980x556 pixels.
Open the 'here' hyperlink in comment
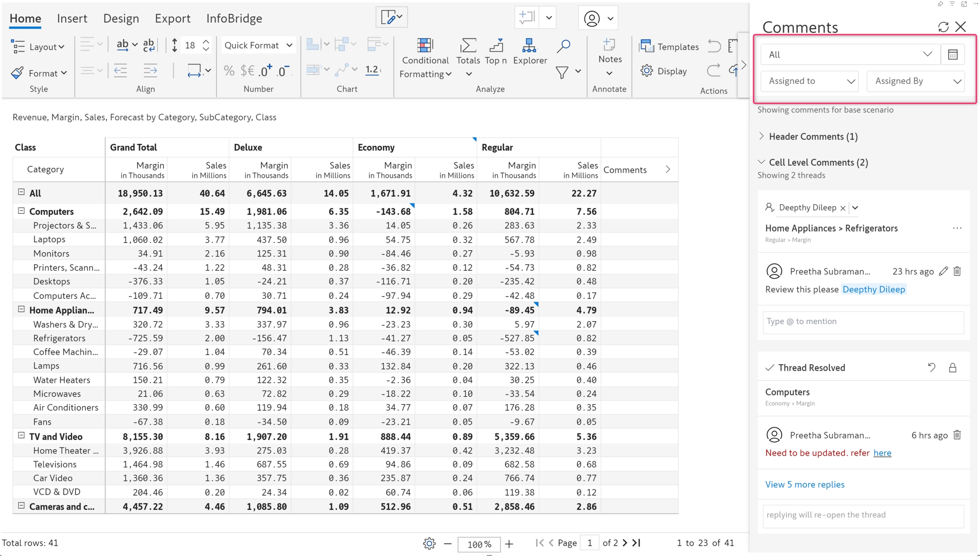click(x=882, y=453)
